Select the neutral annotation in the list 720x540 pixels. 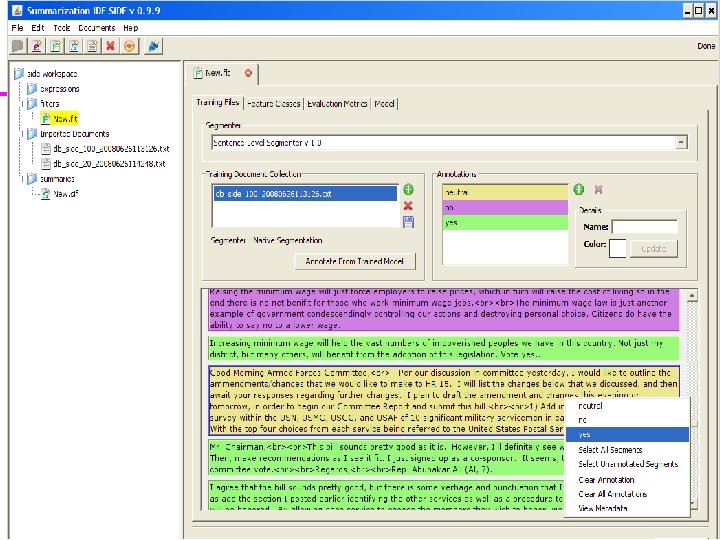click(505, 192)
